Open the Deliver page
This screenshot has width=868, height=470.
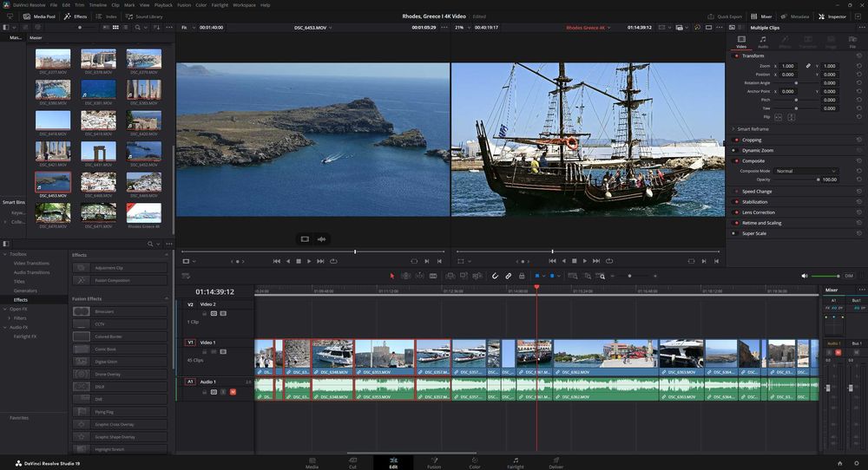(x=556, y=461)
